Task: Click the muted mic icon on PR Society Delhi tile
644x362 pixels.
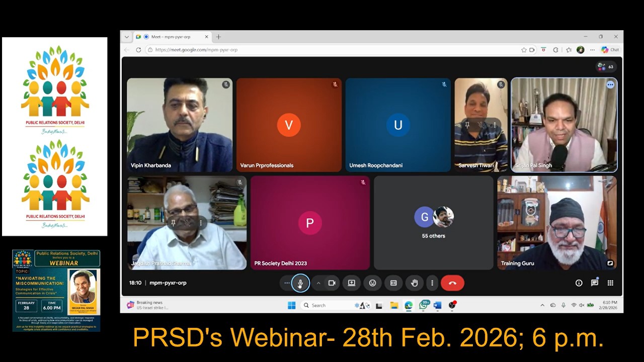Action: (363, 183)
